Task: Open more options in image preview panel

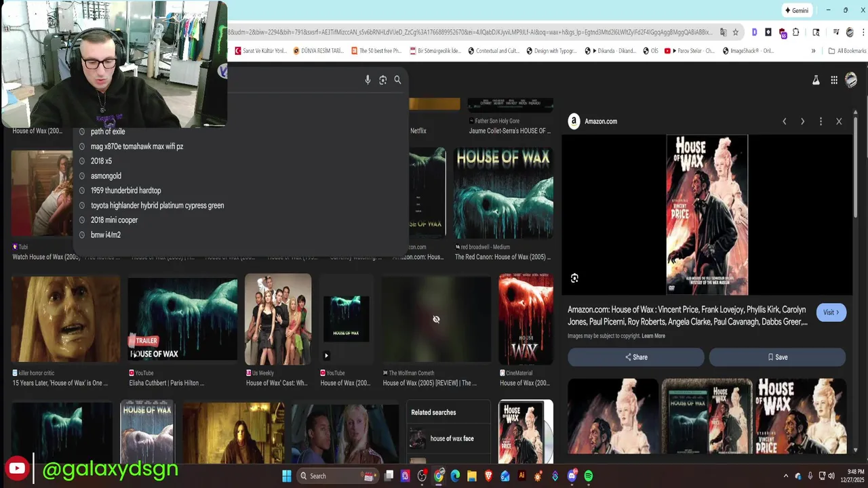Action: pyautogui.click(x=821, y=121)
